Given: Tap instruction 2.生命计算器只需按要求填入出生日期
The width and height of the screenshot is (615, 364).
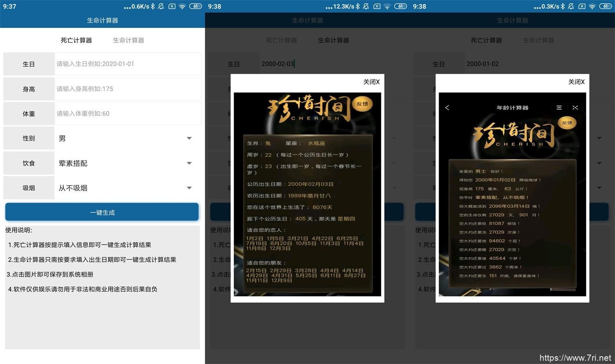Looking at the screenshot, I should 92,259.
